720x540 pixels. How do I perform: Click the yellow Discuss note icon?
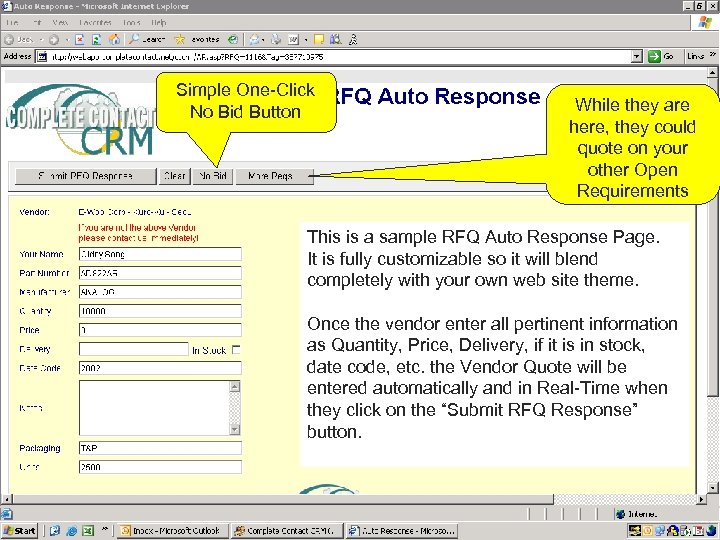(x=319, y=40)
